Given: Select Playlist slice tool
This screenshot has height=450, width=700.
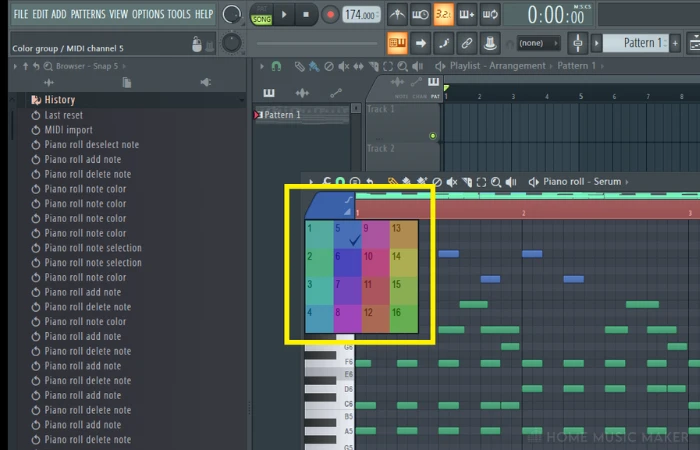Looking at the screenshot, I should click(x=373, y=67).
